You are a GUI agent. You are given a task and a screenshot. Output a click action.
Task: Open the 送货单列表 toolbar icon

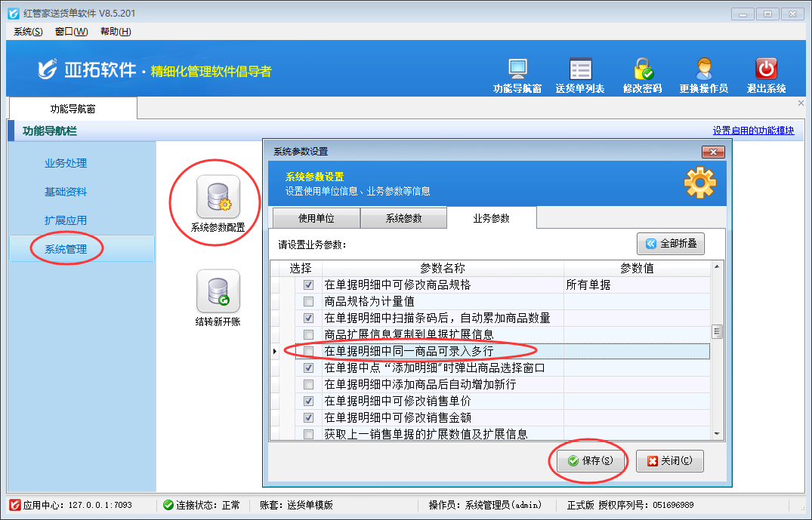point(580,70)
